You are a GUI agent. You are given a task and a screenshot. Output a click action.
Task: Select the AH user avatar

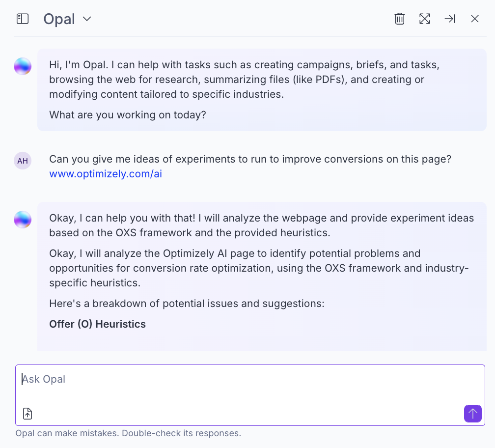point(23,161)
